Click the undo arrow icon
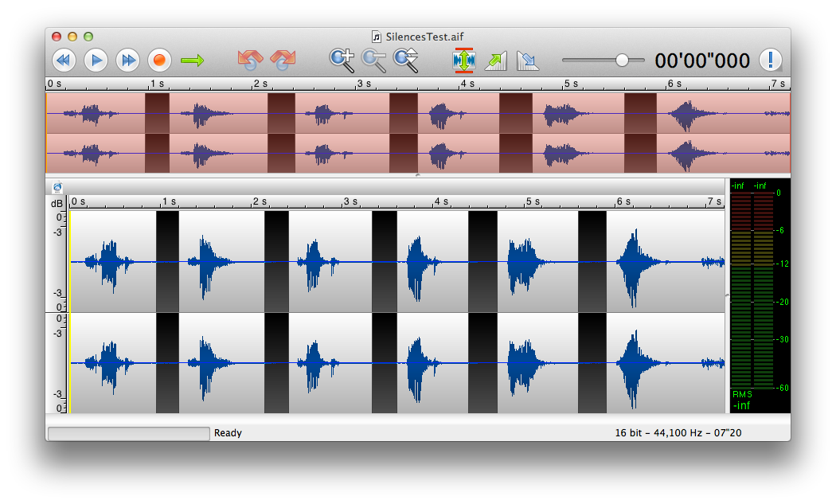This screenshot has width=836, height=504. (x=250, y=60)
